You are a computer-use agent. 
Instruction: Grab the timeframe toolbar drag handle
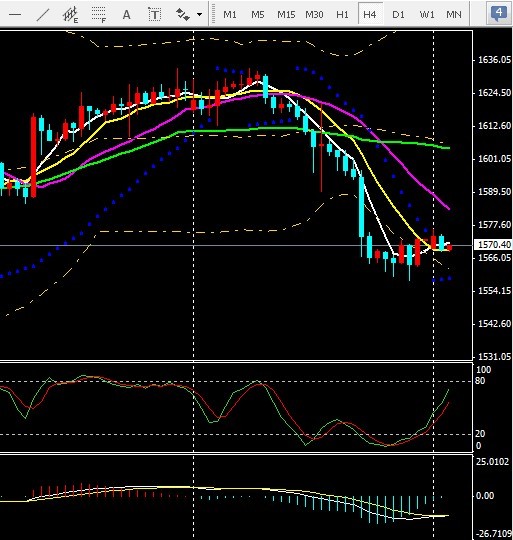click(213, 14)
